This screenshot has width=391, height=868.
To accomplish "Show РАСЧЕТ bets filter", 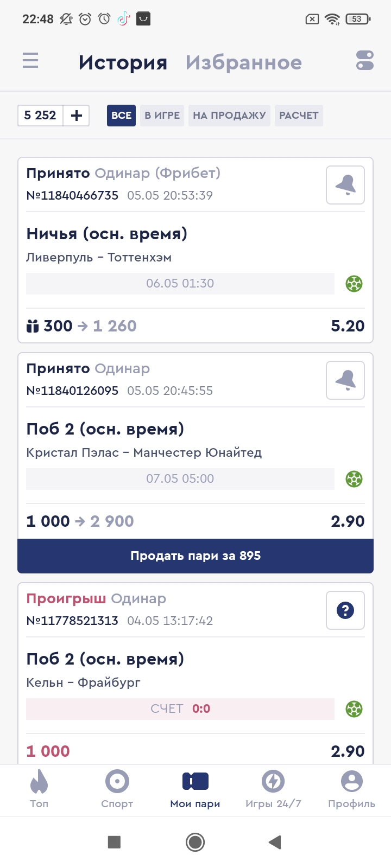I will pos(299,116).
